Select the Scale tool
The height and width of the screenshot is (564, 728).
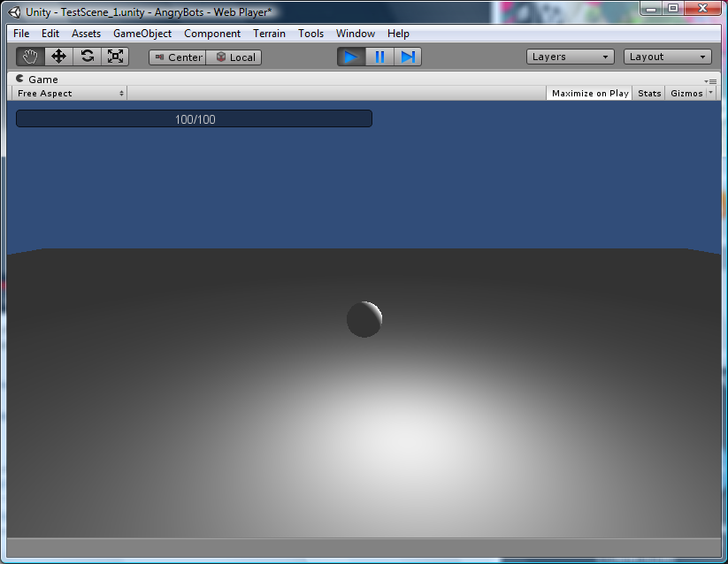point(115,57)
